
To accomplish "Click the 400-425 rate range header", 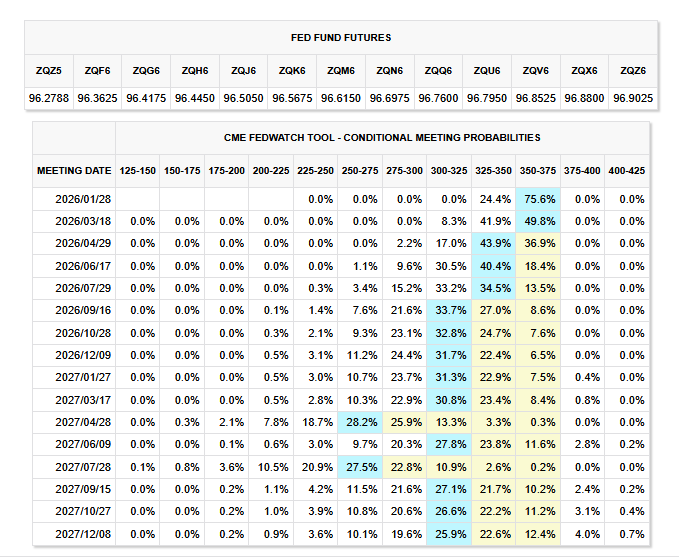I will (627, 171).
